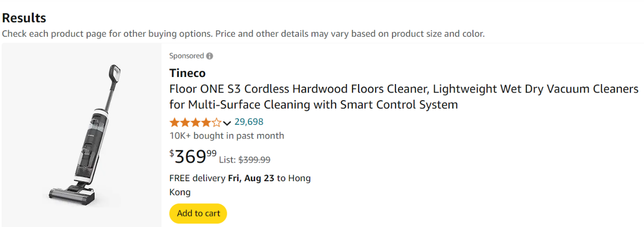
Task: Click the 'Kong' delivery destination text
Action: 180,192
